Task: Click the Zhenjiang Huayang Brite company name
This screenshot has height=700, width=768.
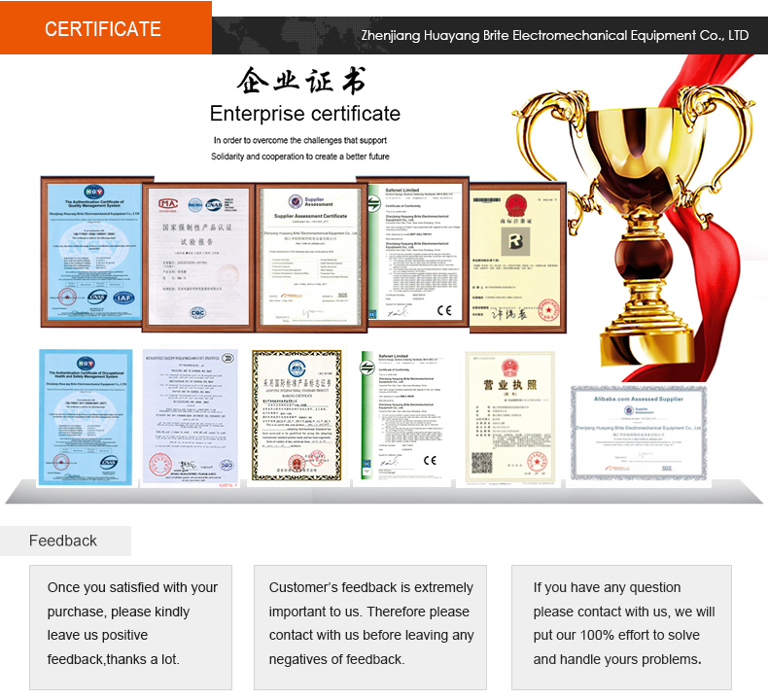Action: tap(554, 35)
